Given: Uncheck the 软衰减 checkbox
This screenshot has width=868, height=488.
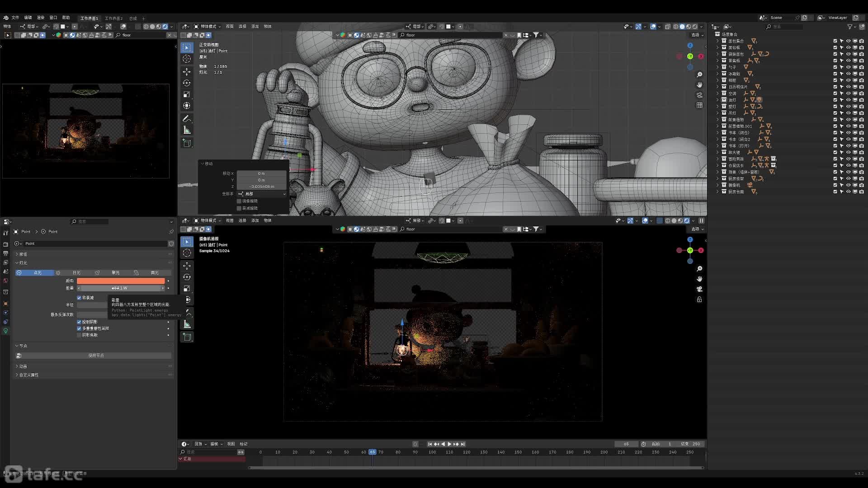Looking at the screenshot, I should click(x=79, y=298).
